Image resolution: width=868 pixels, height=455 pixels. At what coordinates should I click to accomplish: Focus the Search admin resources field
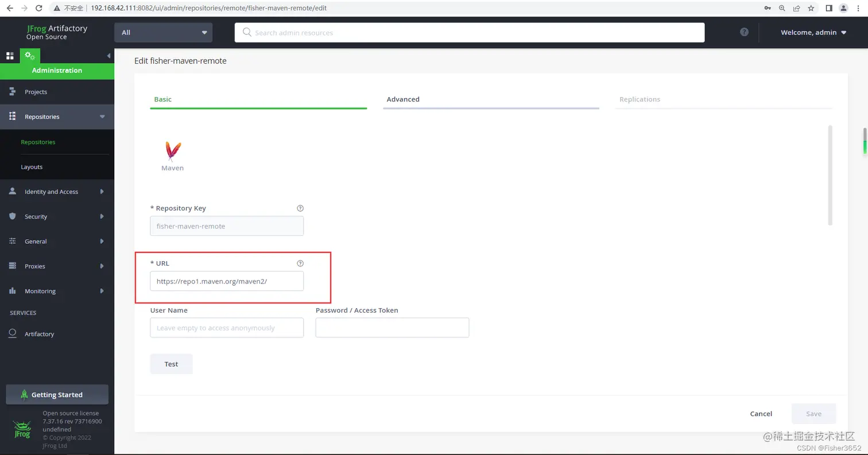tap(470, 32)
